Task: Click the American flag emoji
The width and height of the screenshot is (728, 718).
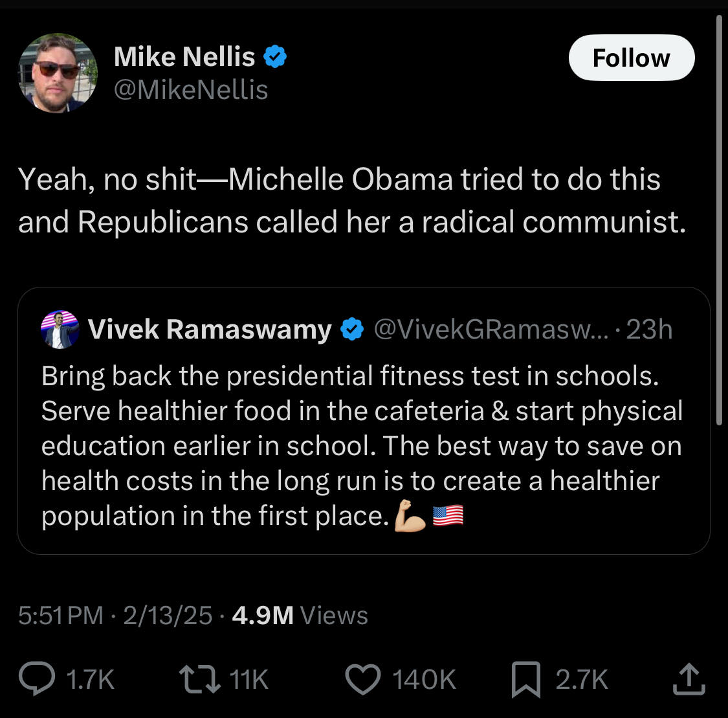Action: 449,515
